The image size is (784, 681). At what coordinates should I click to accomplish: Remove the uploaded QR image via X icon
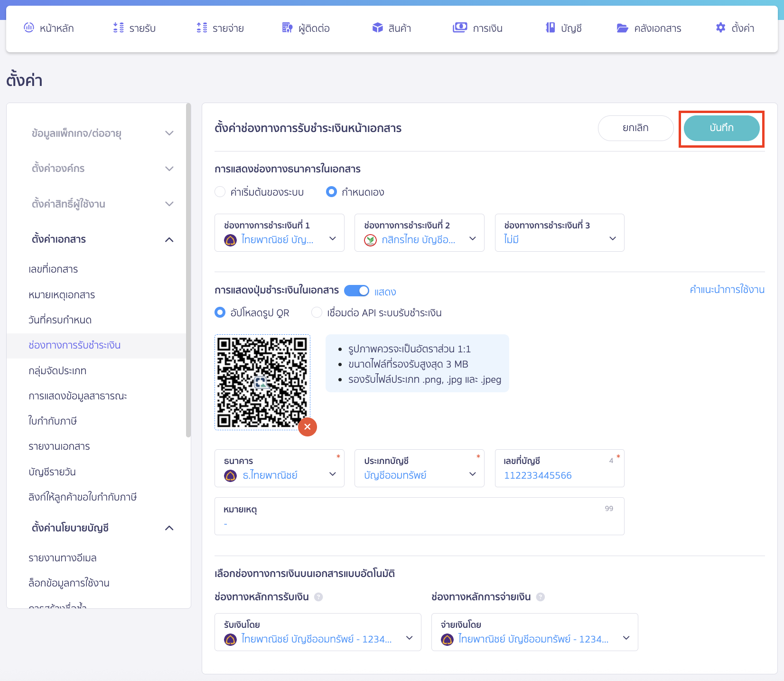(x=308, y=427)
